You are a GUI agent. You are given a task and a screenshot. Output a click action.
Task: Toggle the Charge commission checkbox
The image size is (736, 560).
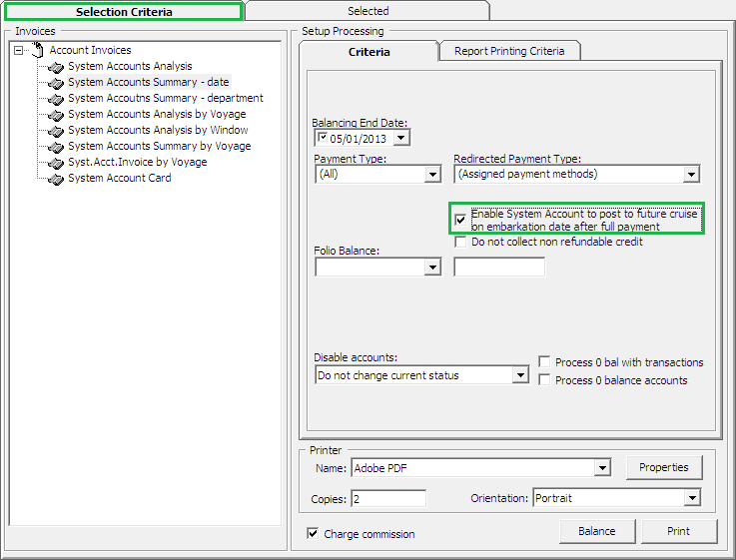pyautogui.click(x=313, y=533)
